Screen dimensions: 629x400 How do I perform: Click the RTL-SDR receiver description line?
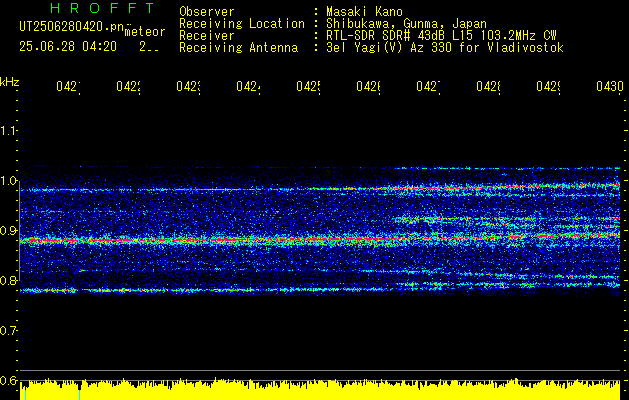click(441, 36)
